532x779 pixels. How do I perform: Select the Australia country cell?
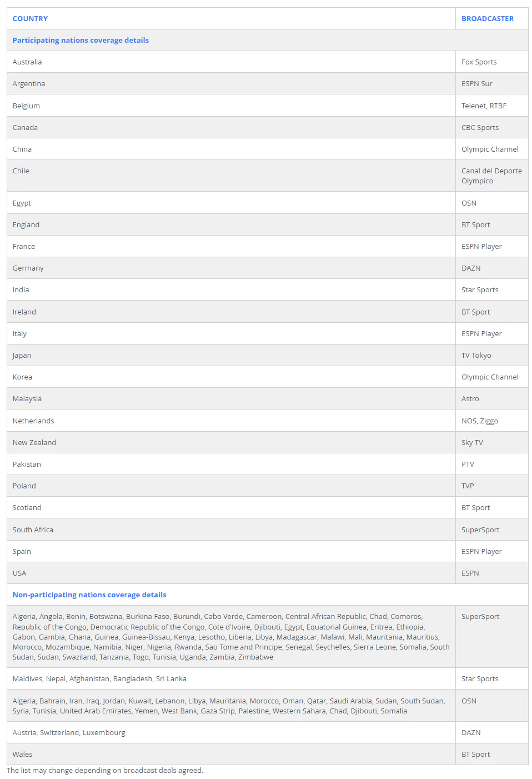[x=27, y=62]
